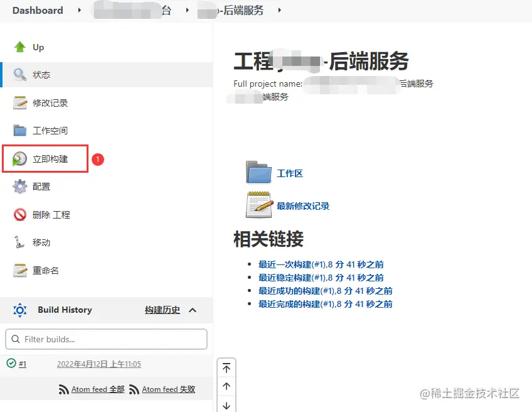The height and width of the screenshot is (412, 532).
Task: Open the 最近完成的构建(#1) link
Action: pos(326,304)
